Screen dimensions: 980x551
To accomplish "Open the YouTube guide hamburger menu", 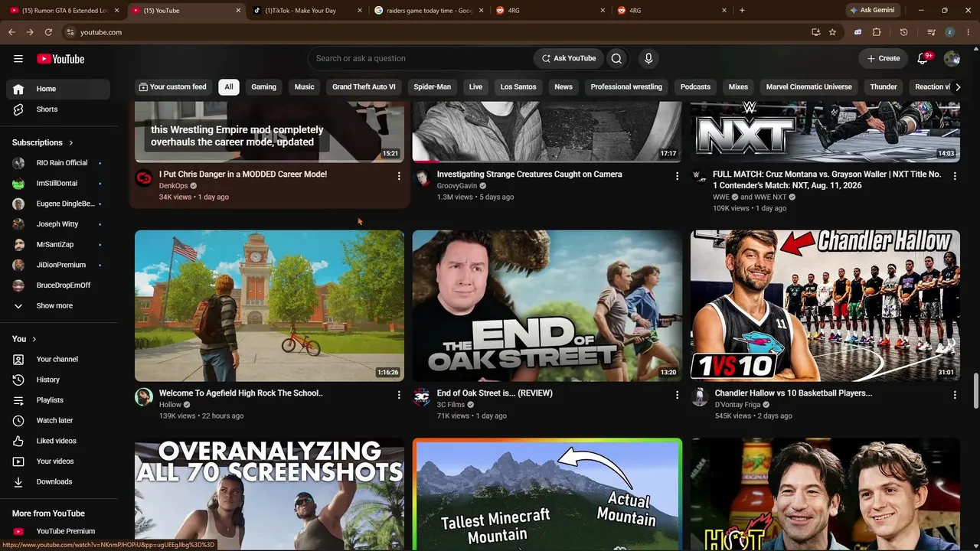I will coord(18,59).
